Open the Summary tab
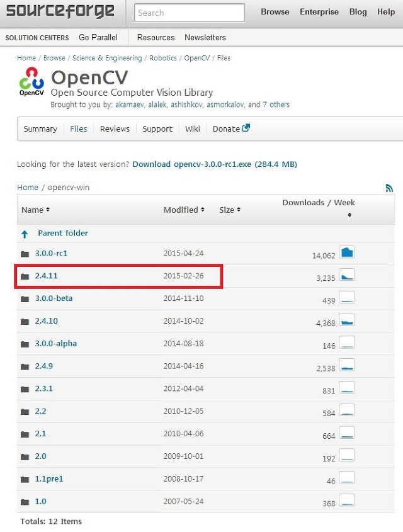 [x=40, y=129]
